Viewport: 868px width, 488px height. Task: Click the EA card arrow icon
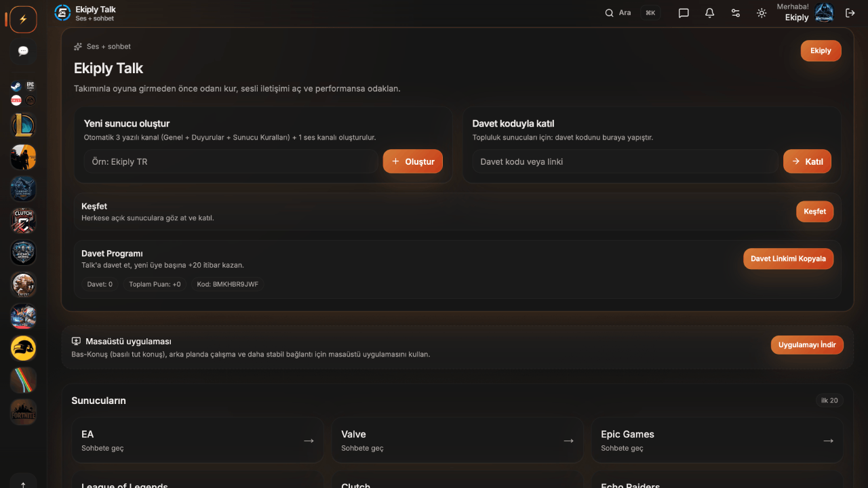pyautogui.click(x=309, y=441)
